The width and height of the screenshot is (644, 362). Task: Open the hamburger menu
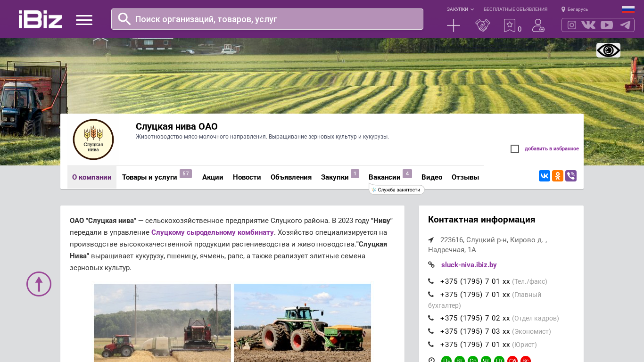tap(84, 20)
